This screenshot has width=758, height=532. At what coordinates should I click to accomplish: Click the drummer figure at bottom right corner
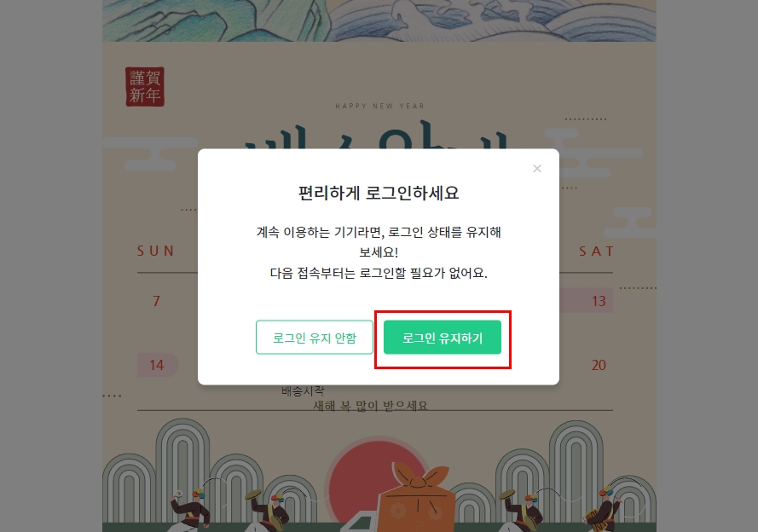(x=602, y=510)
